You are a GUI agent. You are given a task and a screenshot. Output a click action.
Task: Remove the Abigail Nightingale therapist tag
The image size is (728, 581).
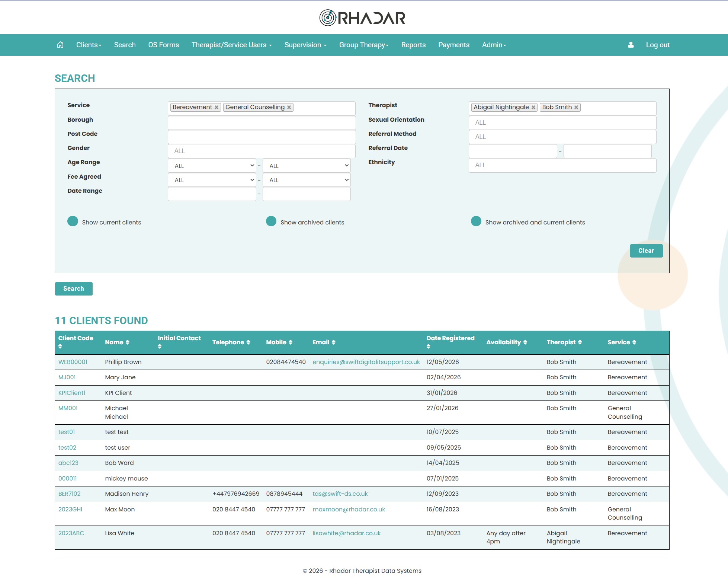tap(533, 107)
